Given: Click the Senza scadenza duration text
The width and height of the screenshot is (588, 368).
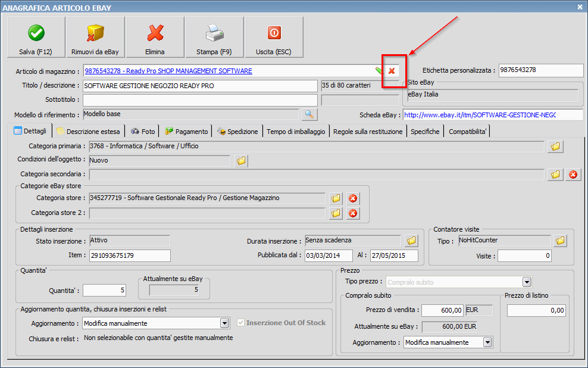Looking at the screenshot, I should point(329,240).
